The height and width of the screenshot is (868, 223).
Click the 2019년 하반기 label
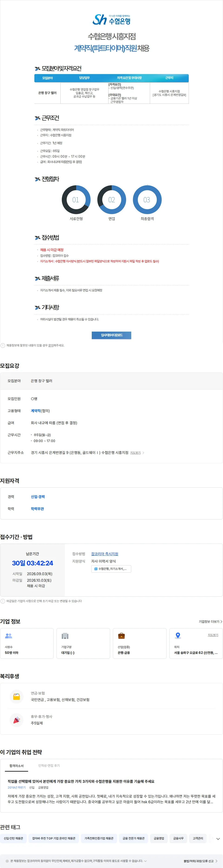tap(16, 787)
